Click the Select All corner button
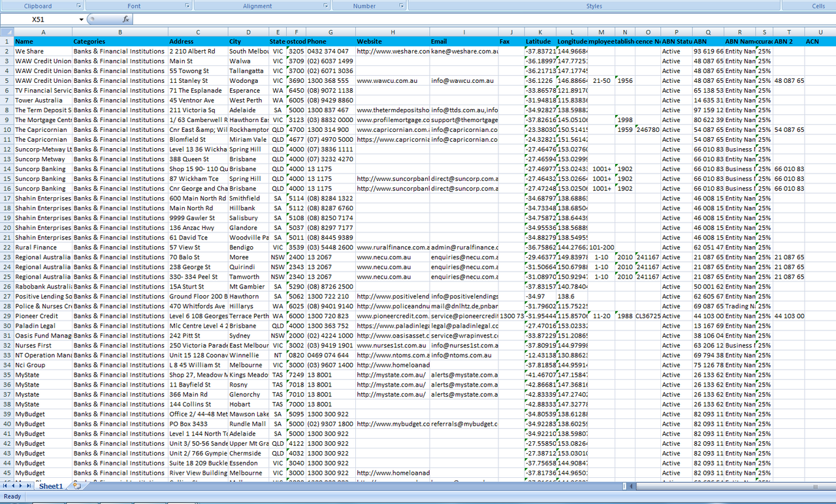 (x=7, y=31)
